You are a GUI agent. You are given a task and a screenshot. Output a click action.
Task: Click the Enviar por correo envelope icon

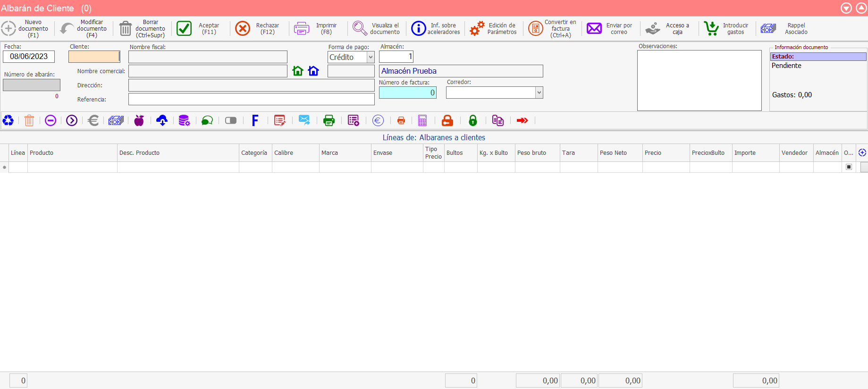coord(594,29)
